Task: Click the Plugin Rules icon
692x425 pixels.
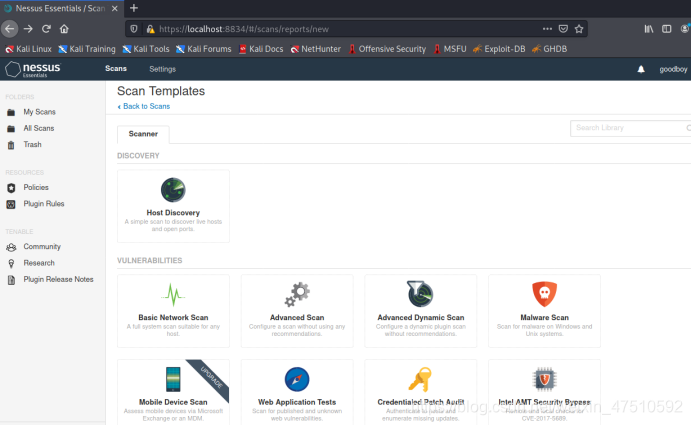Action: pyautogui.click(x=11, y=204)
